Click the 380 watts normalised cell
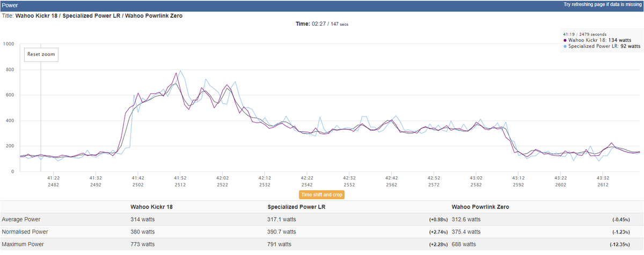 click(x=142, y=232)
